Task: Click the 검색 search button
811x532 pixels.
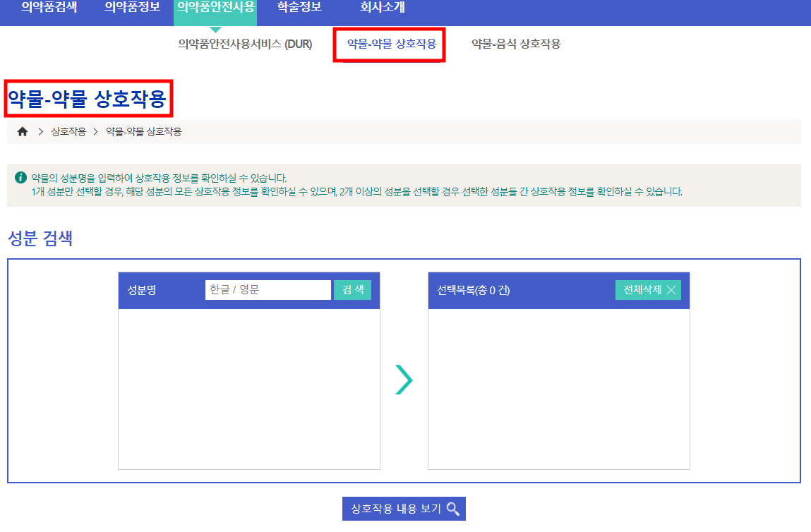Action: click(352, 289)
